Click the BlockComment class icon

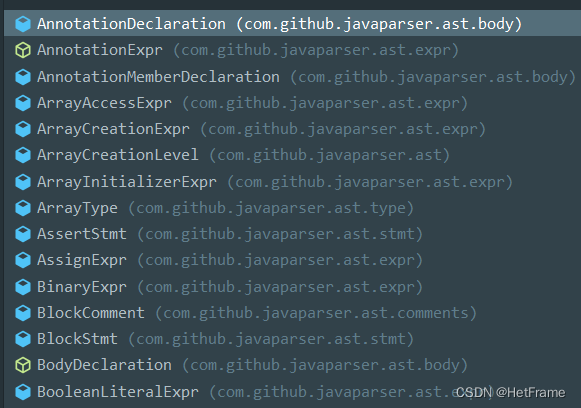23,313
